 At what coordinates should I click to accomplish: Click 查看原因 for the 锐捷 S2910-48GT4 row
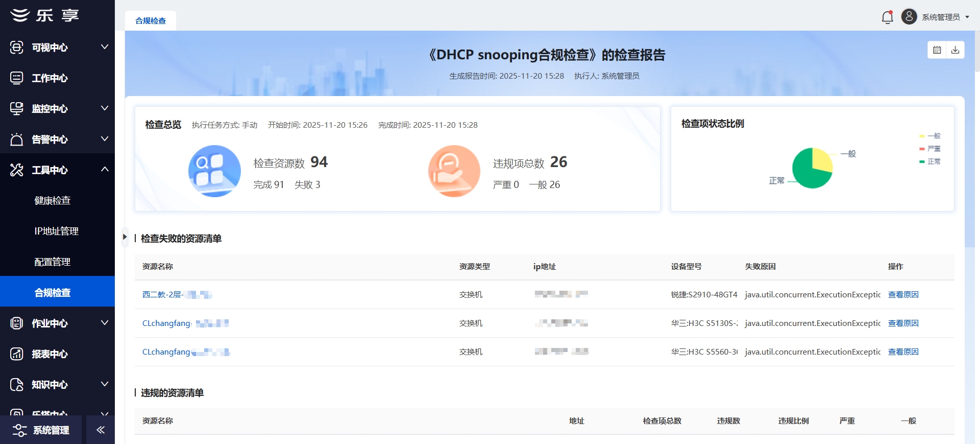(903, 294)
